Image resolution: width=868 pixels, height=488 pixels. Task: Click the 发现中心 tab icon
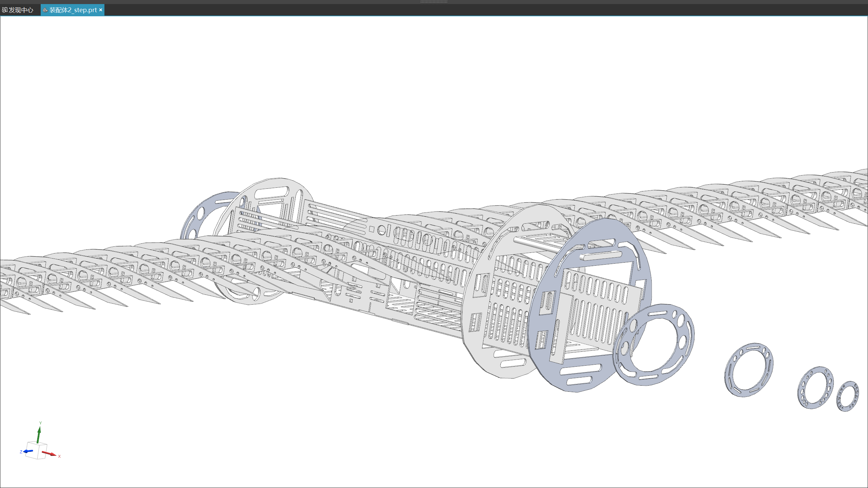(4, 10)
